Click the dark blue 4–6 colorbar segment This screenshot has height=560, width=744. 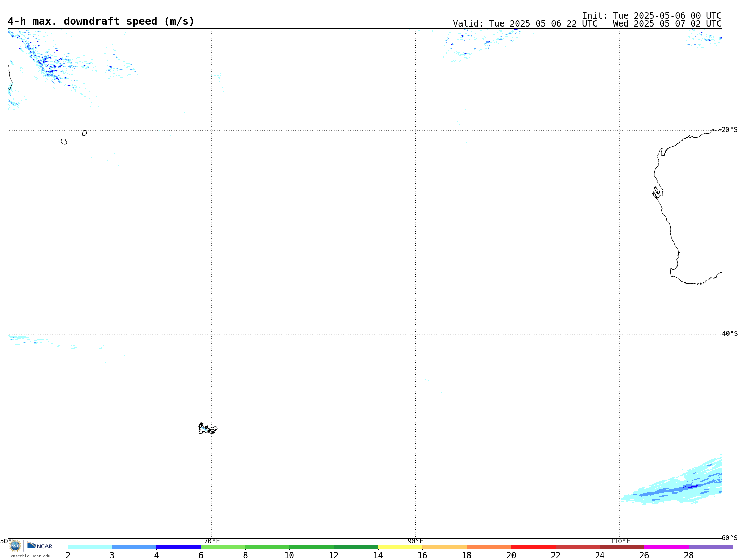(x=178, y=547)
